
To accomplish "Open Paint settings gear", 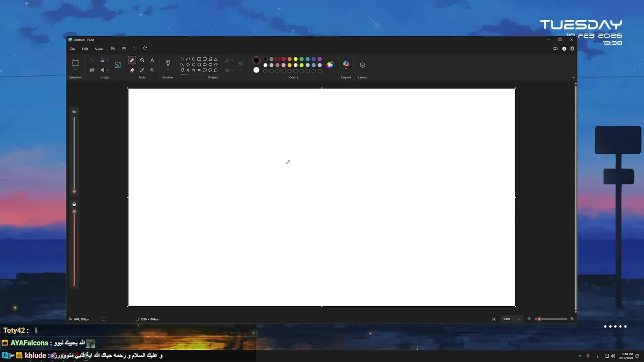I will [572, 49].
